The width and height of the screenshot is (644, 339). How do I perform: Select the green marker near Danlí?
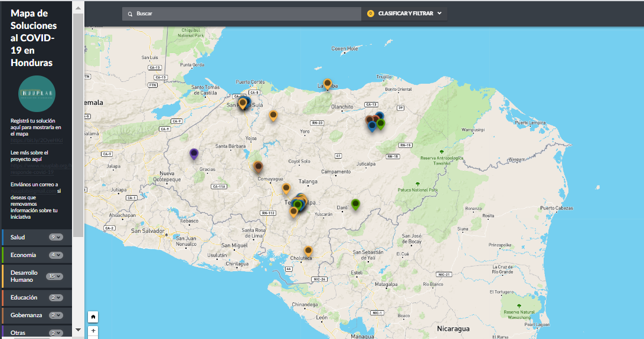355,204
